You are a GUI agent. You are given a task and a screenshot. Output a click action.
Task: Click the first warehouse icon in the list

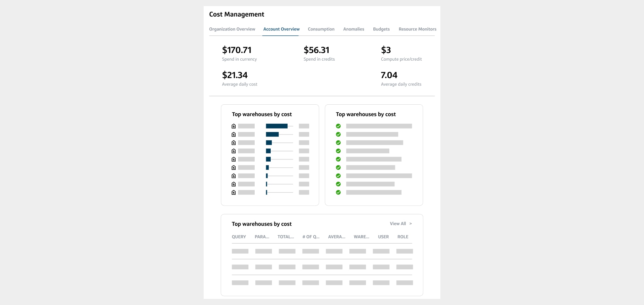(x=234, y=126)
